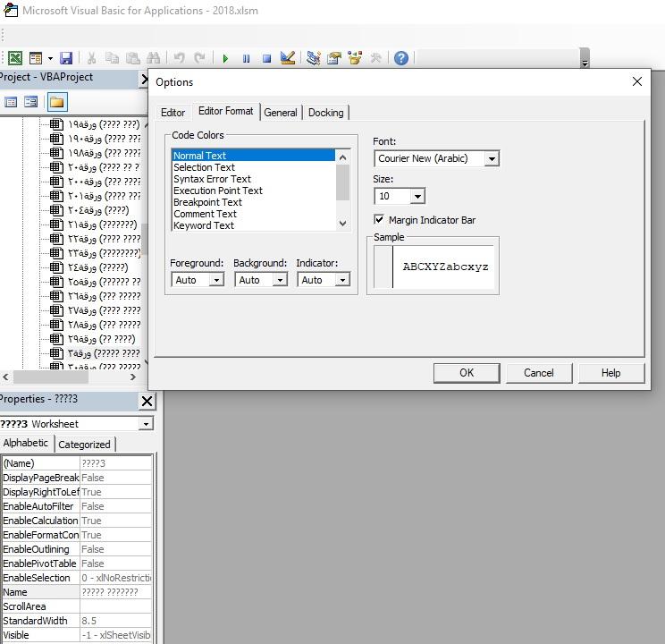Open the Insert object dropdown arrow
Screen dimensions: 665x644
(x=50, y=58)
